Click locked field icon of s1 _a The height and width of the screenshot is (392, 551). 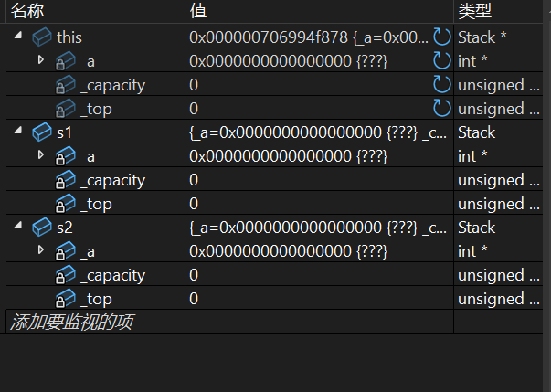pyautogui.click(x=66, y=156)
